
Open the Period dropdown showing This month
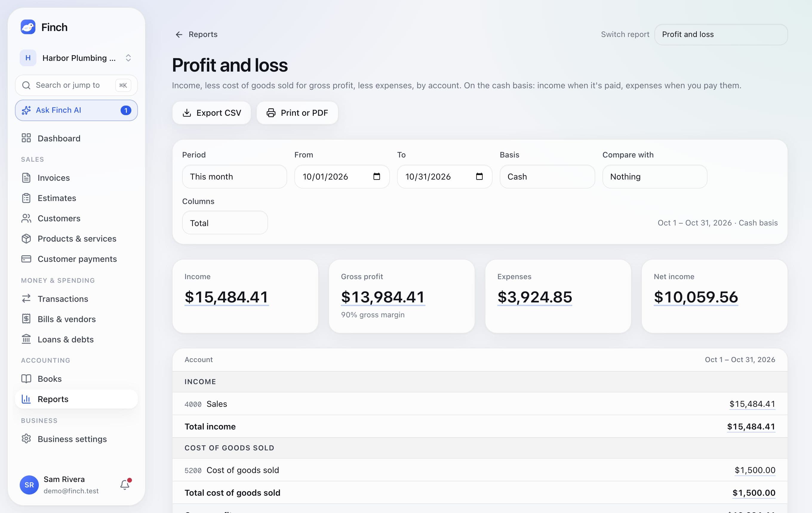[234, 177]
